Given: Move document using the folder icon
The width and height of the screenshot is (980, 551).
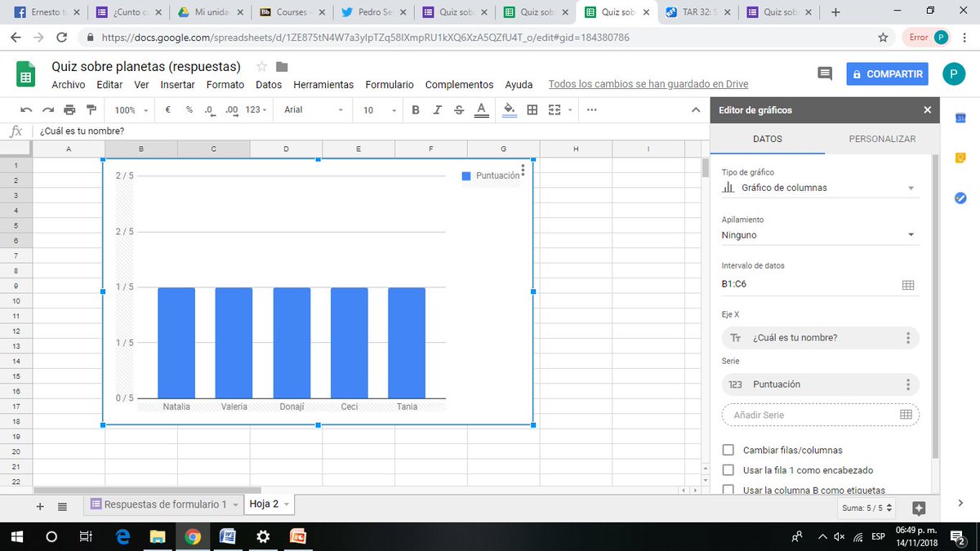Looking at the screenshot, I should click(282, 67).
